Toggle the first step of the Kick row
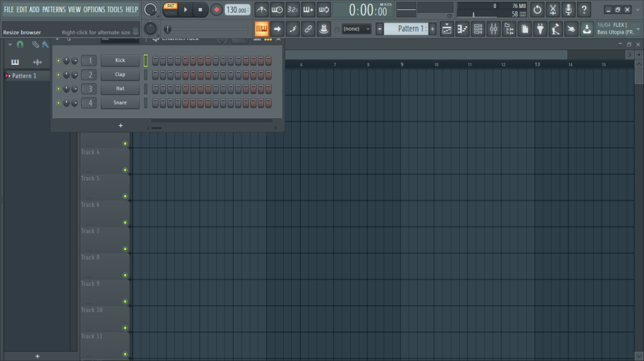This screenshot has height=361, width=644. 155,61
